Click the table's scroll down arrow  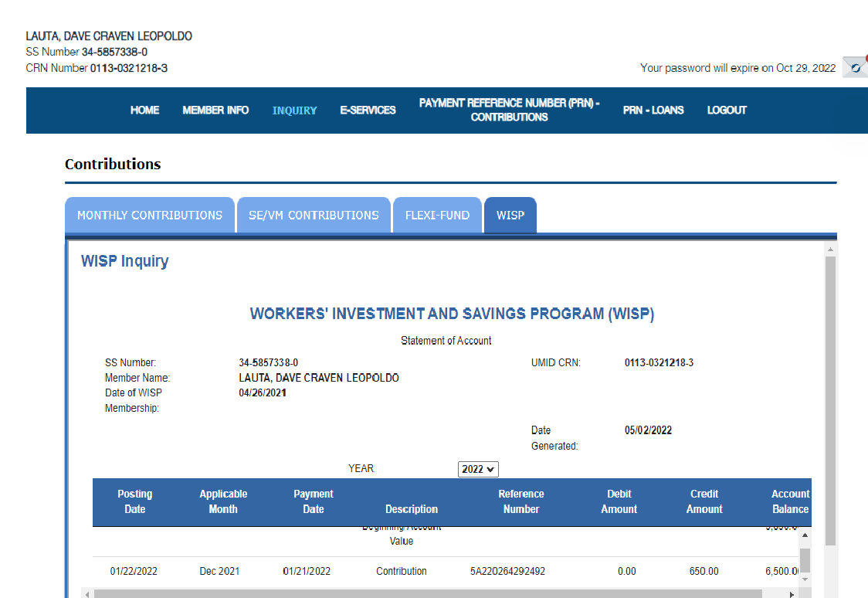(x=805, y=579)
